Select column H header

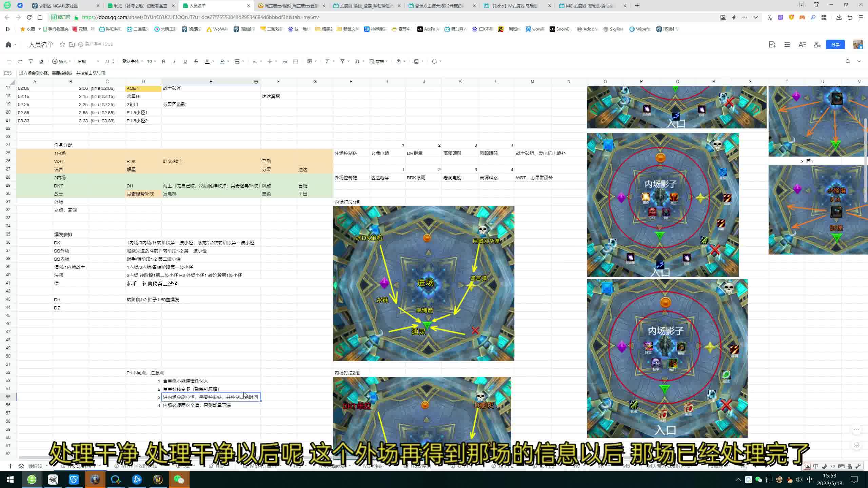click(x=351, y=82)
